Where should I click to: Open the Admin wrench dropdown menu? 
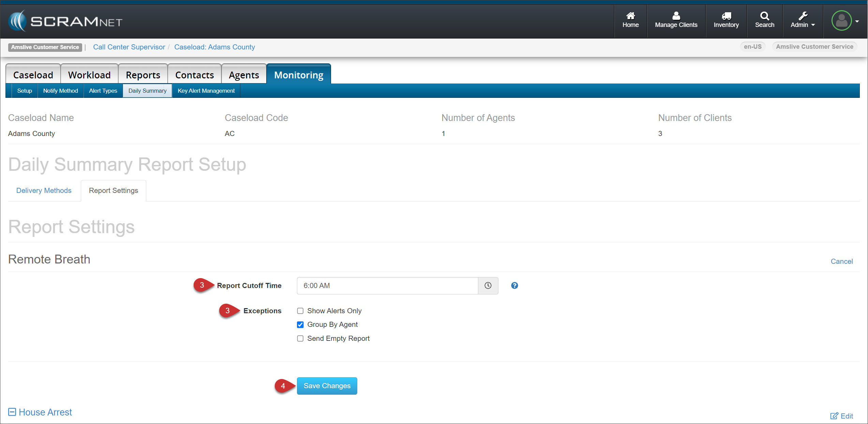[803, 20]
